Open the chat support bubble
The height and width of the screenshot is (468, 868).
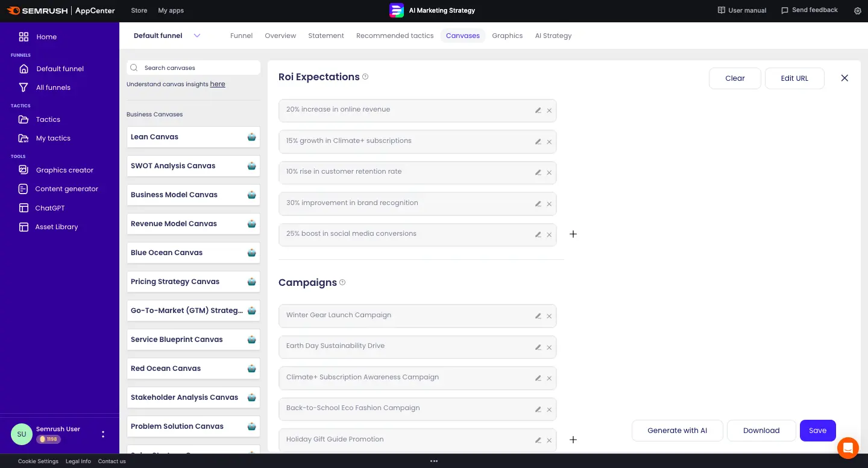848,448
